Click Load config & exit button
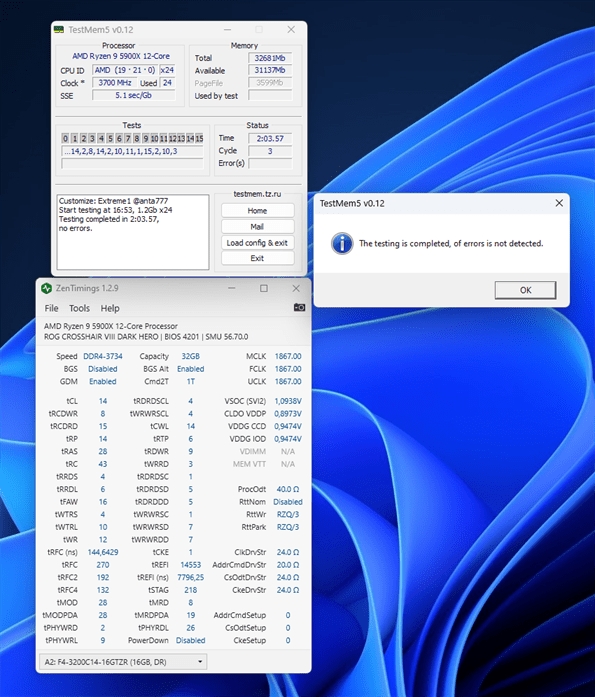 point(257,242)
